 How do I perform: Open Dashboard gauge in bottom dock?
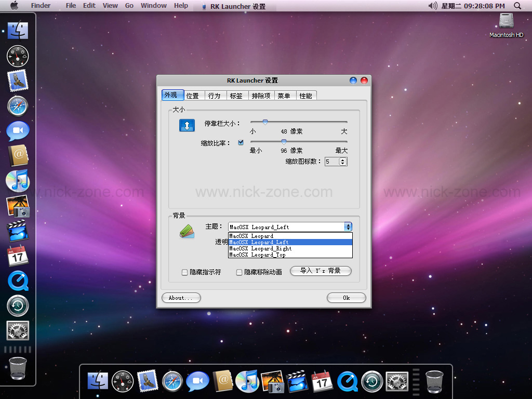click(123, 382)
